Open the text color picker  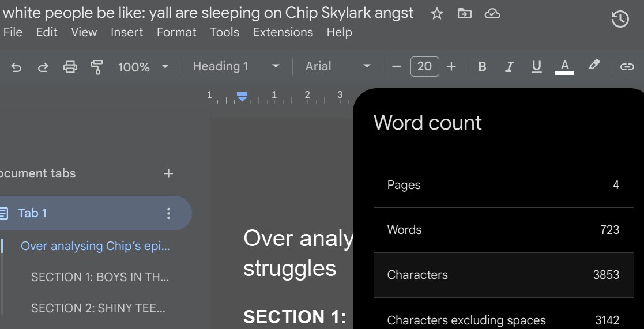click(x=565, y=67)
